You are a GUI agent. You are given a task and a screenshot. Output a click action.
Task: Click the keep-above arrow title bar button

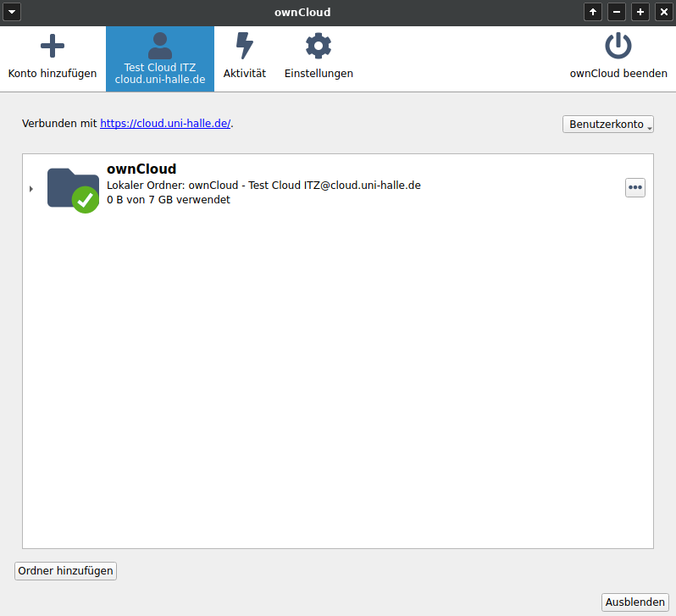tap(593, 12)
